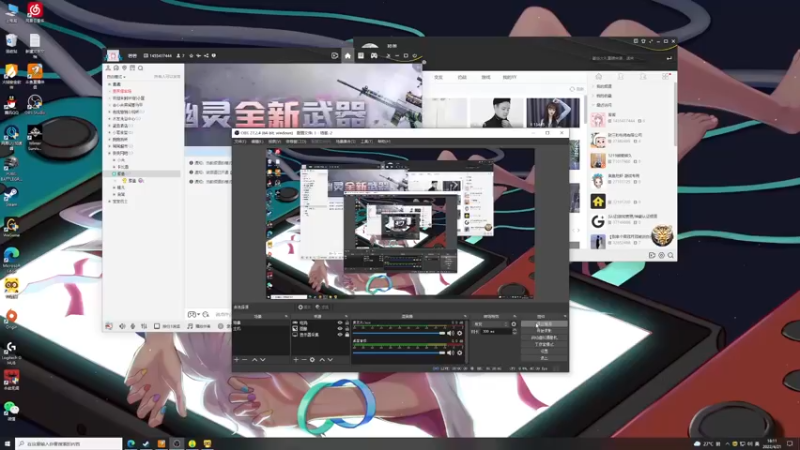
Task: Select first tab on YY discovery page
Action: click(438, 77)
